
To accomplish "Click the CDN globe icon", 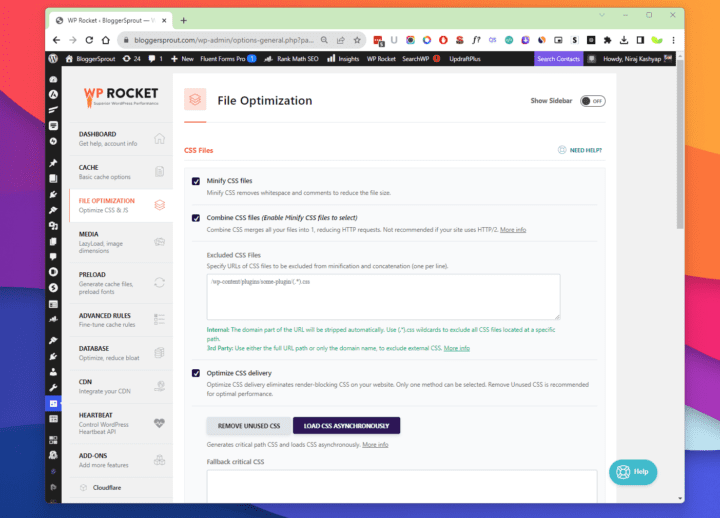I will tap(159, 386).
